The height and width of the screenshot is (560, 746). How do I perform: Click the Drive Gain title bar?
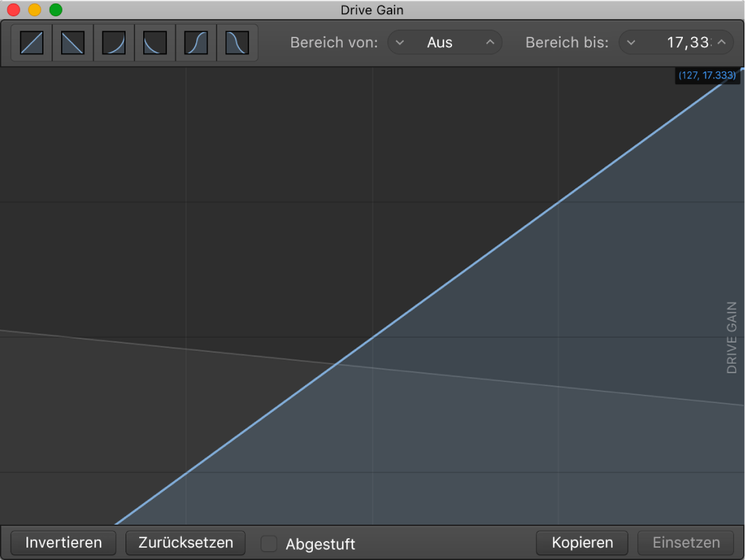click(x=372, y=10)
